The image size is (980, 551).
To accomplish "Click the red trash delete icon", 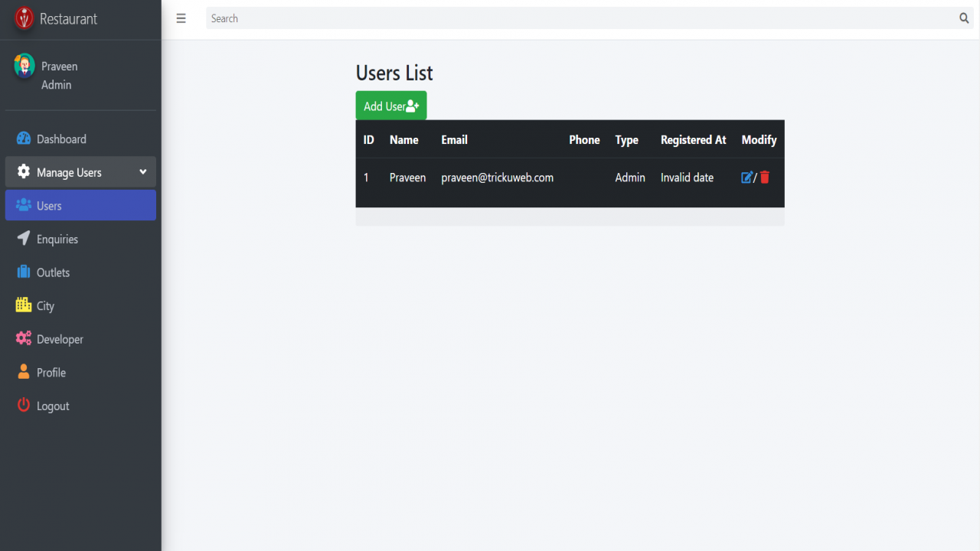I will (x=765, y=177).
